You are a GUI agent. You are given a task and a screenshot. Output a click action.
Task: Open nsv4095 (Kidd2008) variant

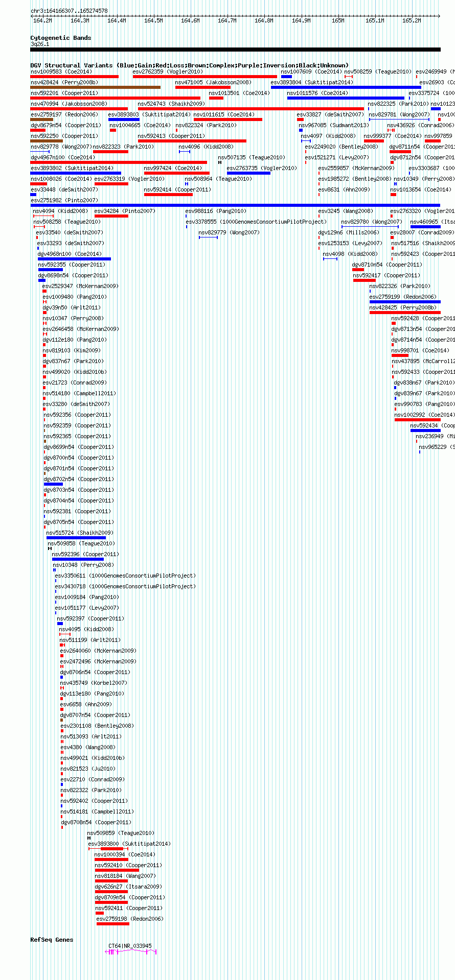click(86, 629)
